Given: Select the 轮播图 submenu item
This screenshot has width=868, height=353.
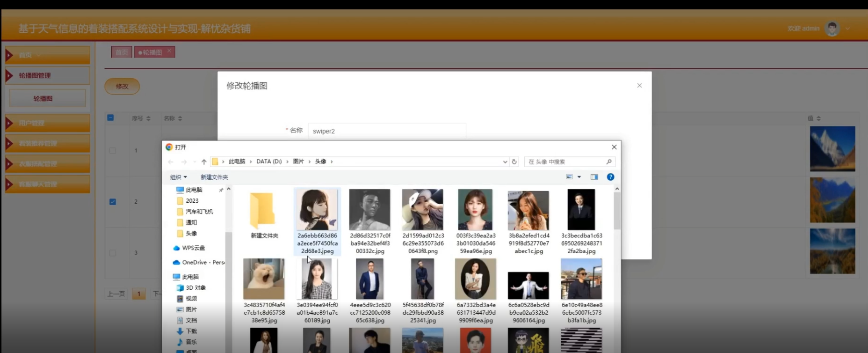Looking at the screenshot, I should (x=48, y=98).
